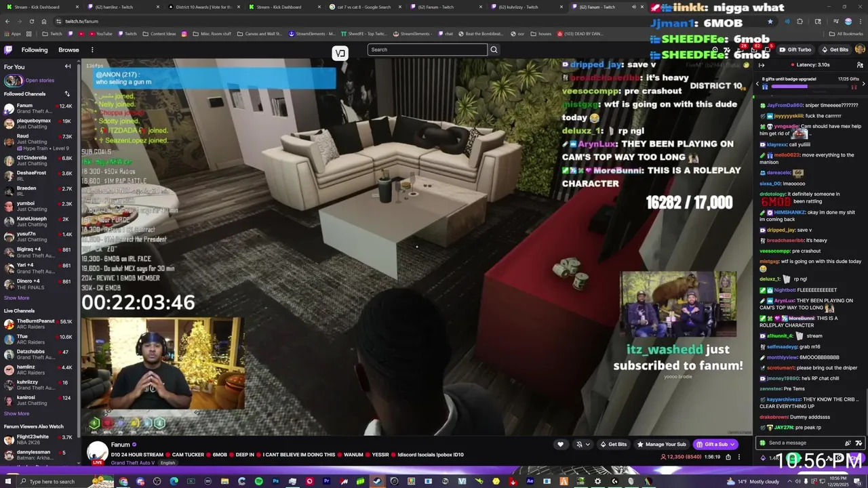Click Manage Your Sub button

click(661, 445)
